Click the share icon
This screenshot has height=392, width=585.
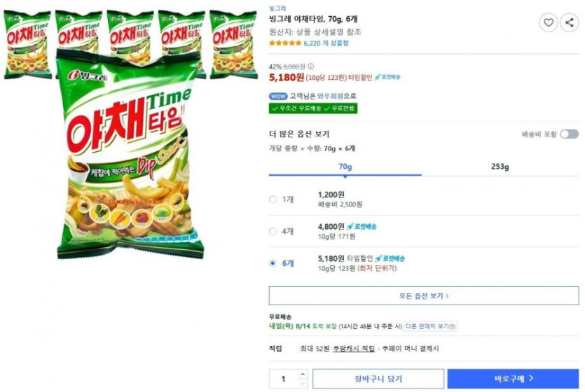pos(569,23)
